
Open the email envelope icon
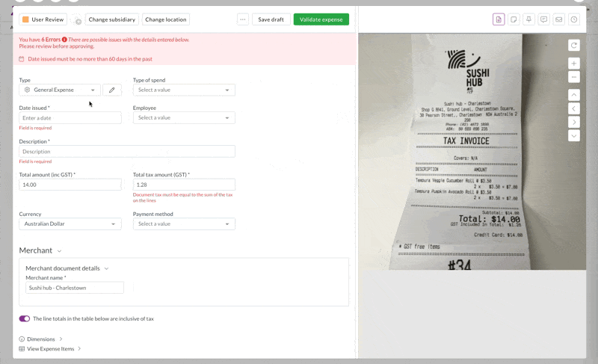click(x=558, y=19)
